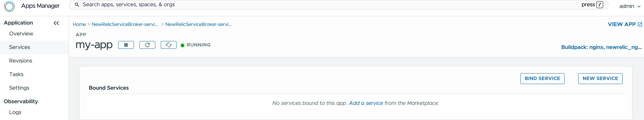Go to the Overview section
Screen dimensions: 644x120
tap(21, 34)
